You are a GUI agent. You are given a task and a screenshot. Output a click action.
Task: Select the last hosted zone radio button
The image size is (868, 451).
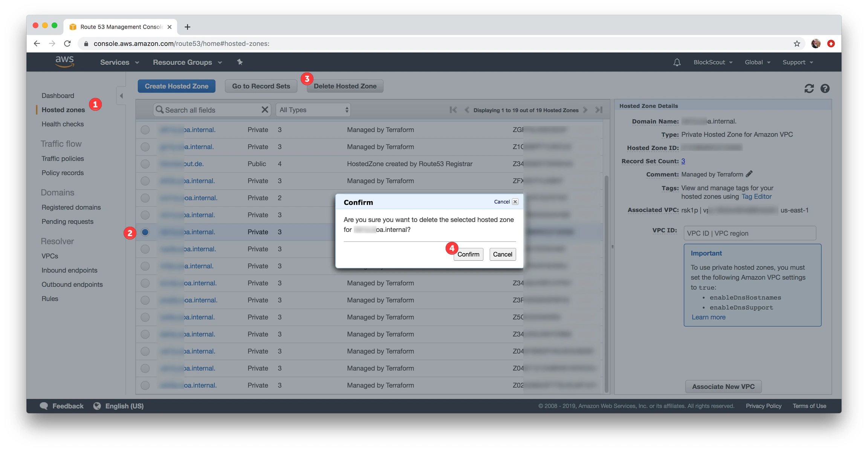(145, 385)
